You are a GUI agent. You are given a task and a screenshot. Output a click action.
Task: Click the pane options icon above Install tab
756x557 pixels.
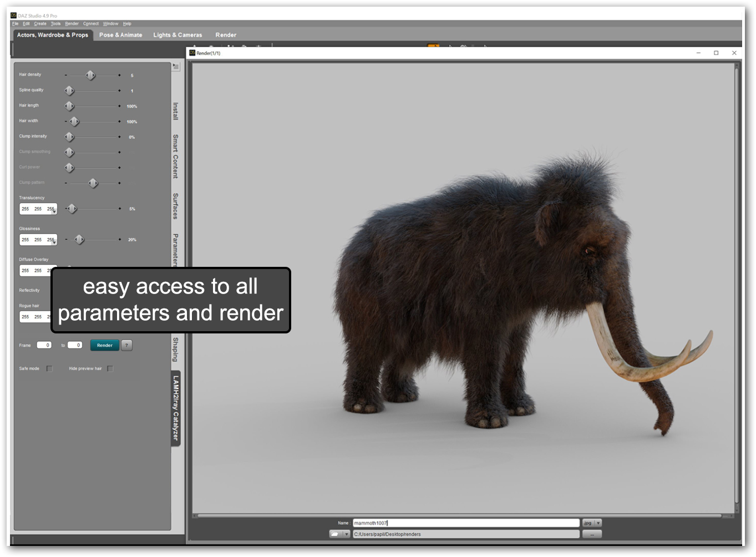click(x=175, y=67)
